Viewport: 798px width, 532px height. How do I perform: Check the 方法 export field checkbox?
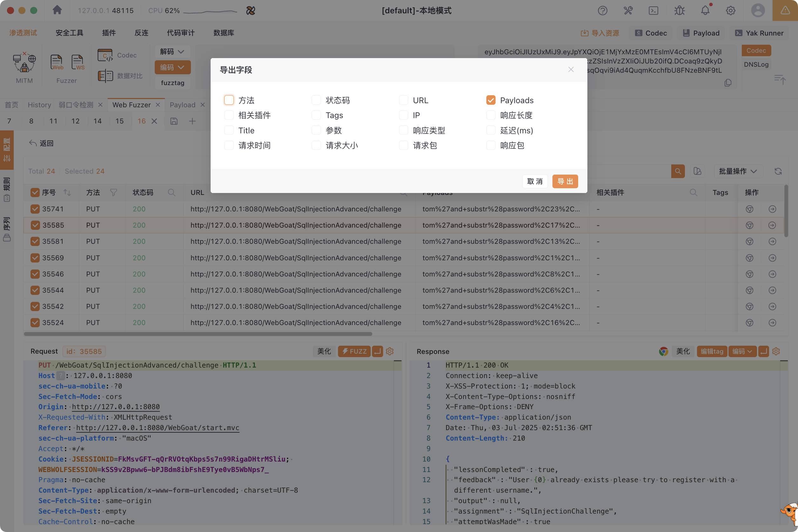click(229, 100)
